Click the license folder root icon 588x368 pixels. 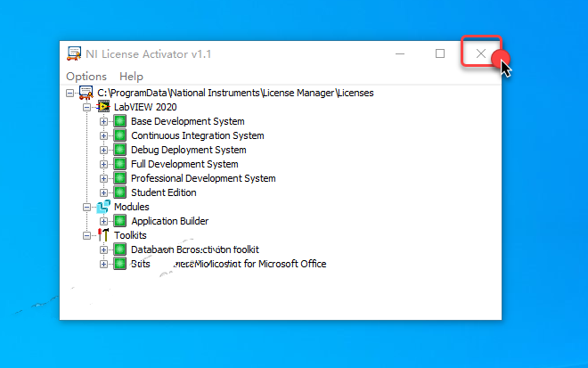tap(86, 93)
